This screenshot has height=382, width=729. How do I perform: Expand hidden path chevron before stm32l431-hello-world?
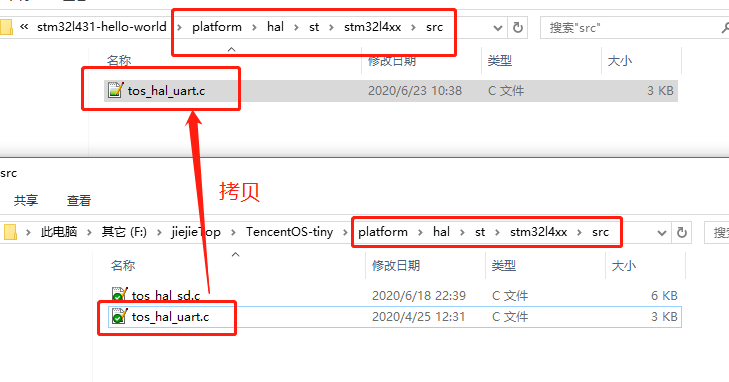point(24,27)
